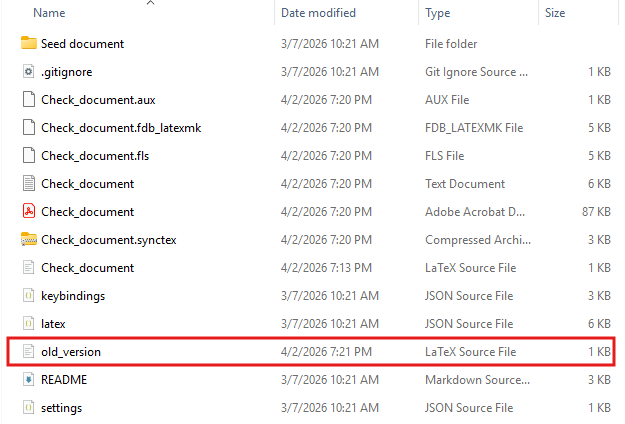Click the old_version file icon
The height and width of the screenshot is (424, 625).
pyautogui.click(x=29, y=351)
